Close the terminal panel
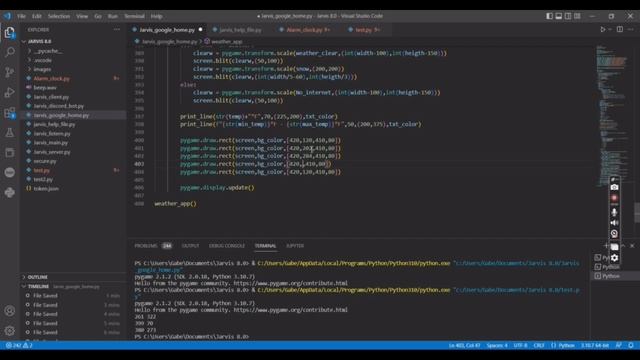This screenshot has height=360, width=640. [632, 246]
